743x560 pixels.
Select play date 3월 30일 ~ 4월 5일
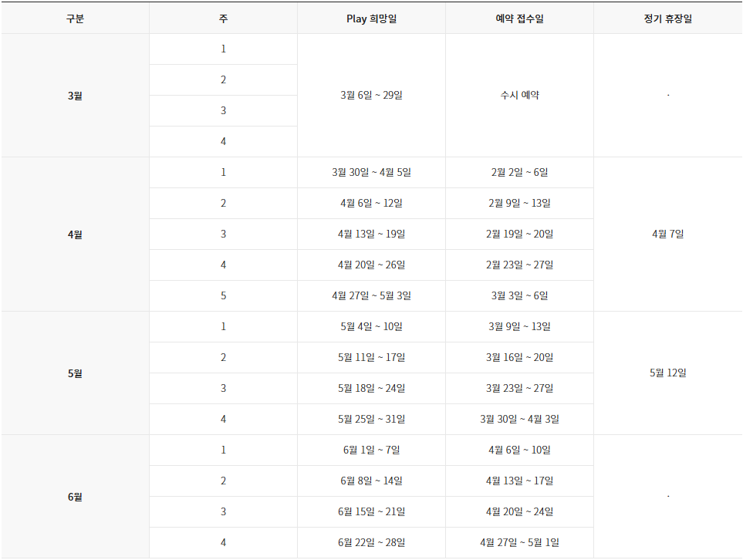click(371, 173)
